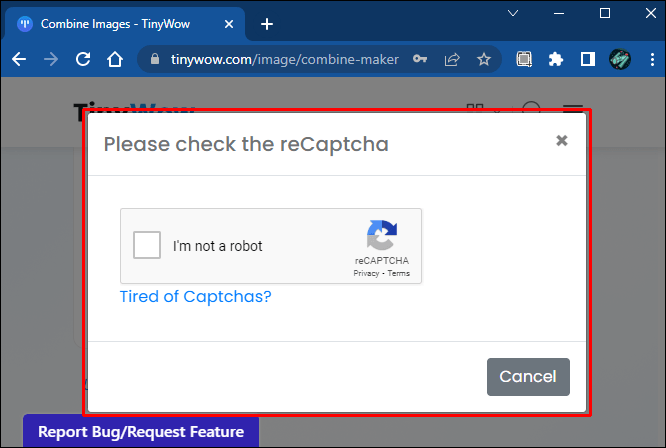The width and height of the screenshot is (666, 448).
Task: Open the reCAPTCHA Terms link
Action: click(398, 273)
